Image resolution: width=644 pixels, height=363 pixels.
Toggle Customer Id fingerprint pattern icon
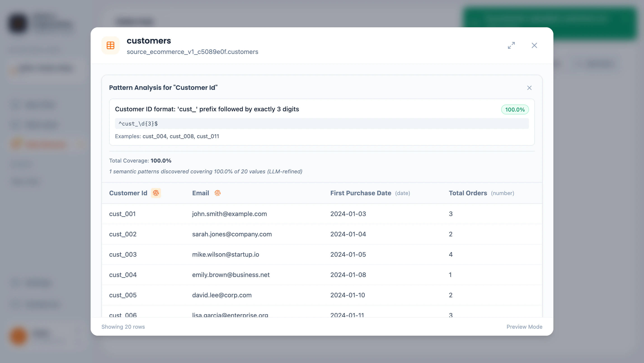coord(156,193)
